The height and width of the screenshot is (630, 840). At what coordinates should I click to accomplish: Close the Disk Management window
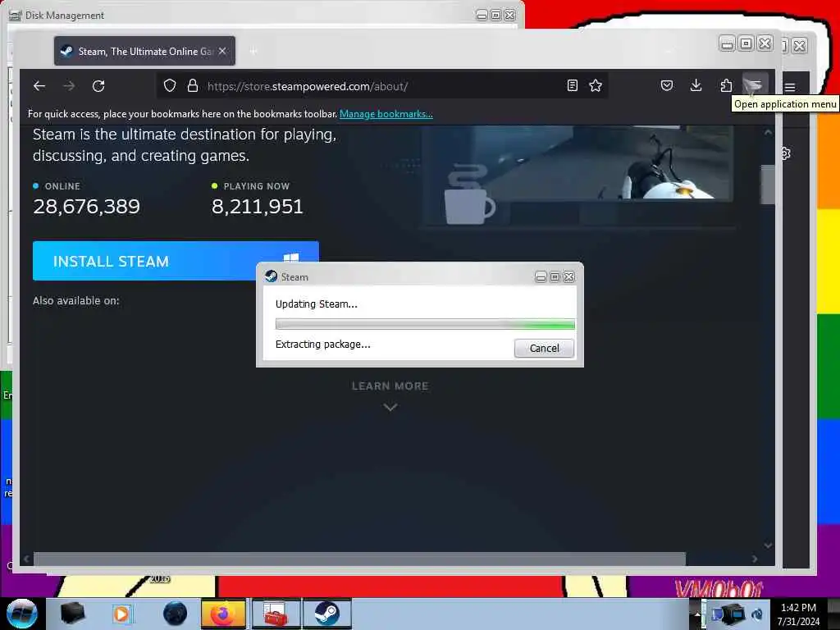tap(510, 15)
